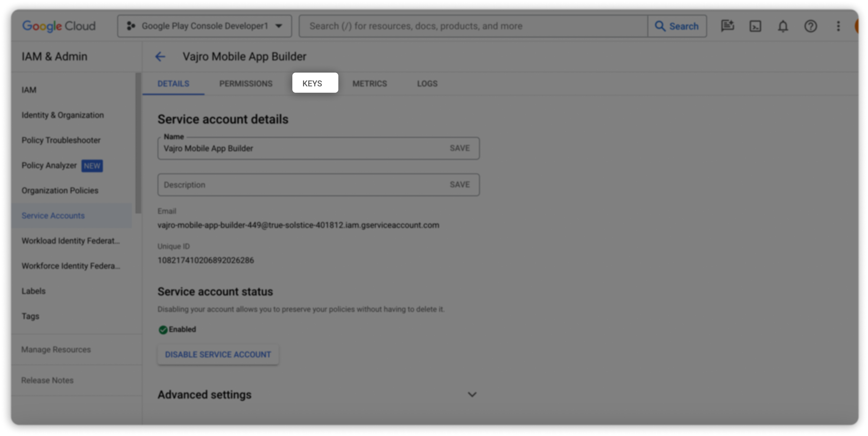Image resolution: width=868 pixels, height=436 pixels.
Task: Open Cloud Shell terminal icon
Action: (x=755, y=26)
